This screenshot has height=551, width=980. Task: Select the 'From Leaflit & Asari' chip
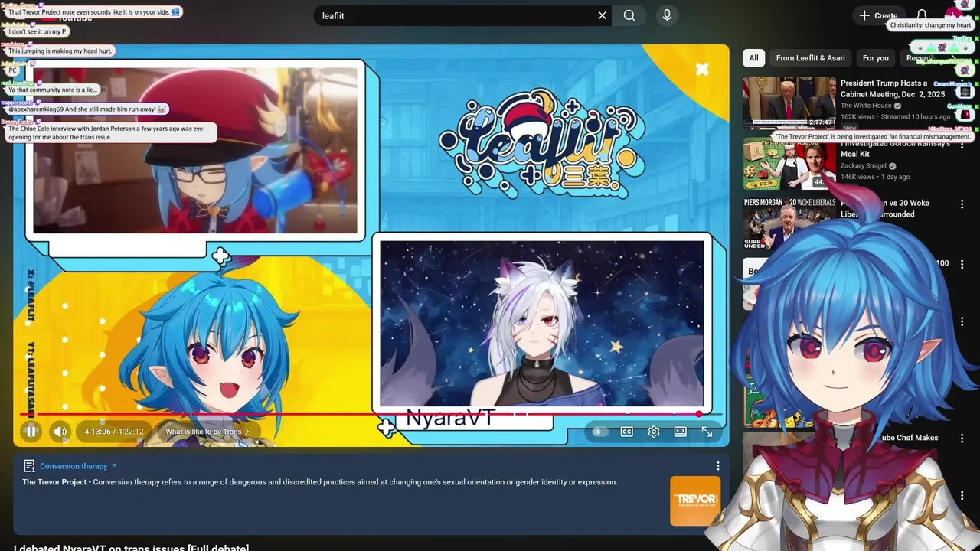[810, 58]
